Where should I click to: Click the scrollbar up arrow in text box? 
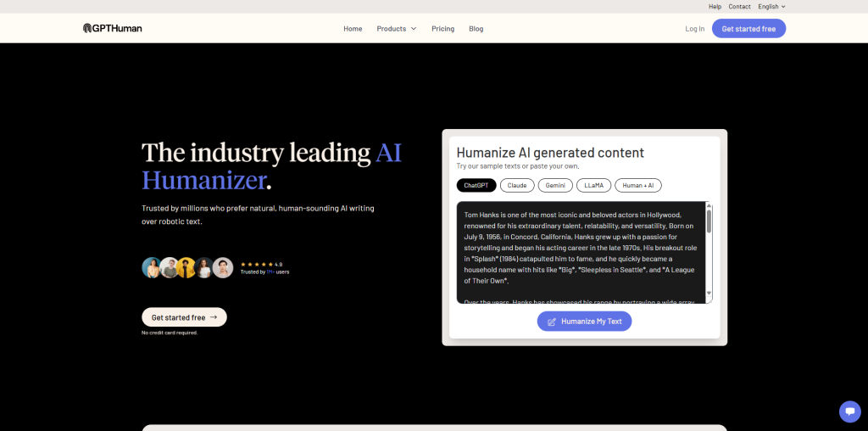709,206
